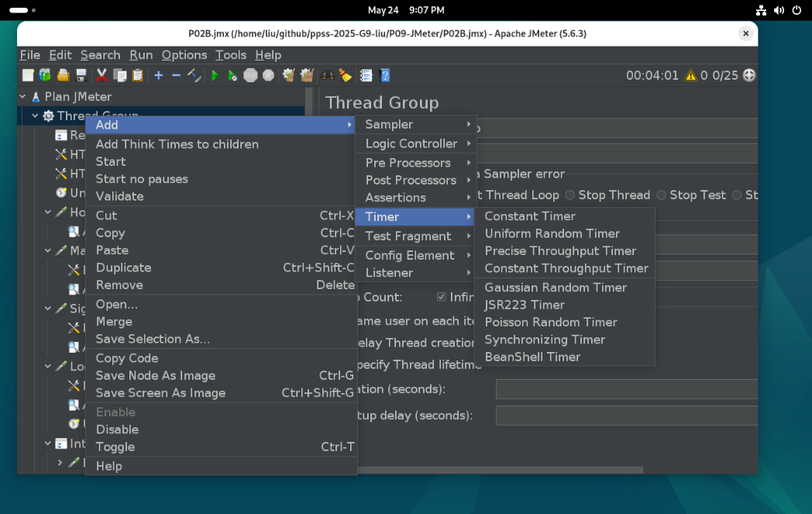Click the Clear All results toolbar icon
Screen dimensions: 812x514
[x=307, y=76]
